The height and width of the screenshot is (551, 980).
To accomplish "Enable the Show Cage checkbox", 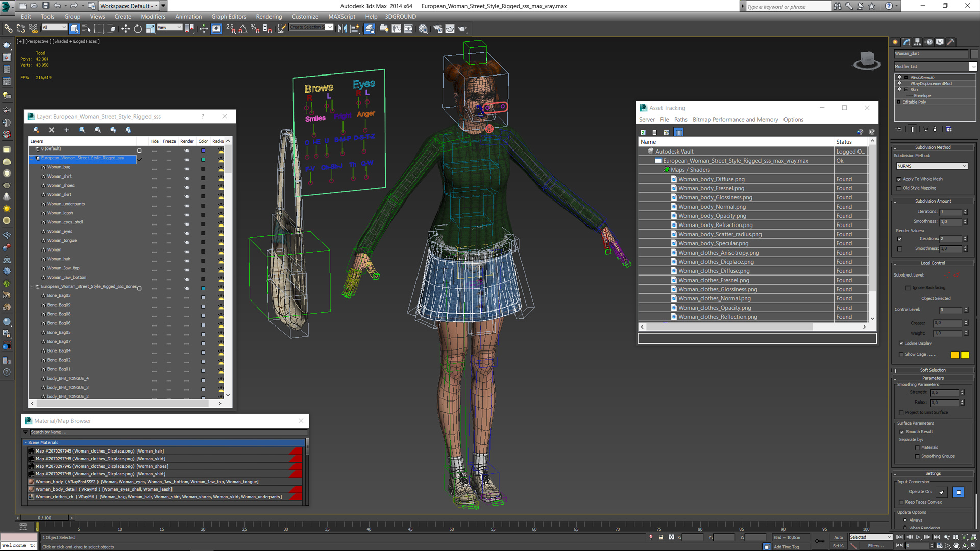I will coord(901,355).
